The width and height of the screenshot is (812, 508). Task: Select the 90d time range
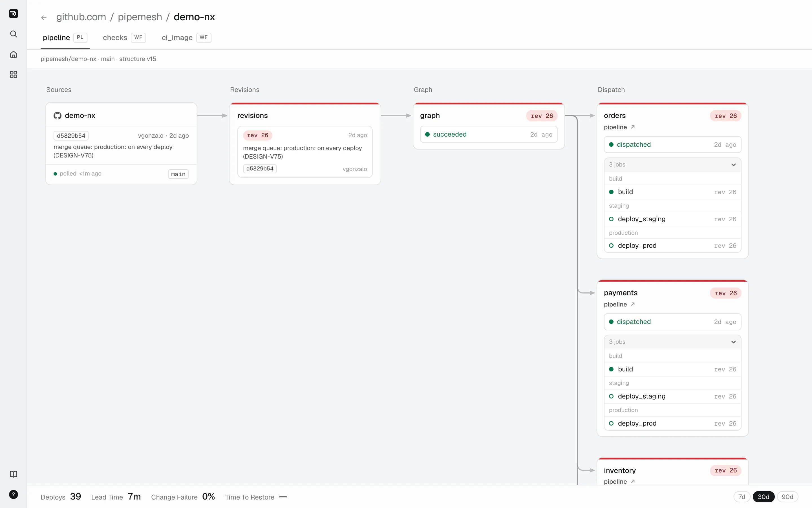[787, 497]
